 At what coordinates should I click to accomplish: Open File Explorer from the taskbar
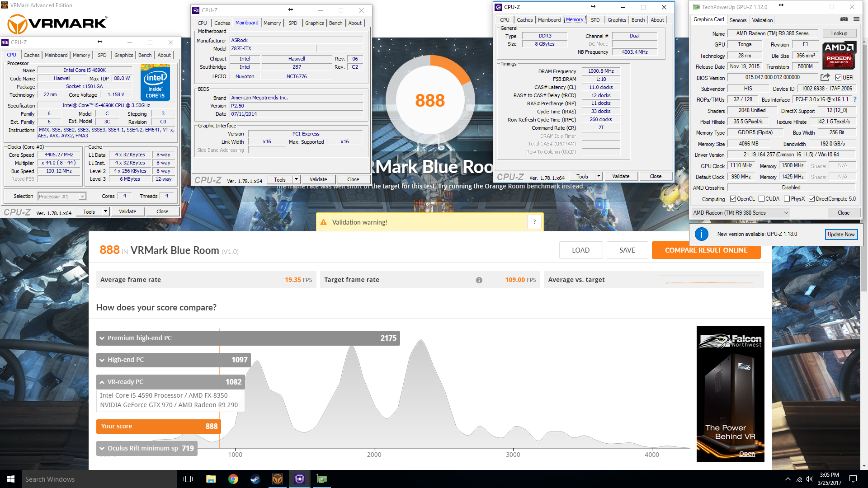tap(211, 479)
